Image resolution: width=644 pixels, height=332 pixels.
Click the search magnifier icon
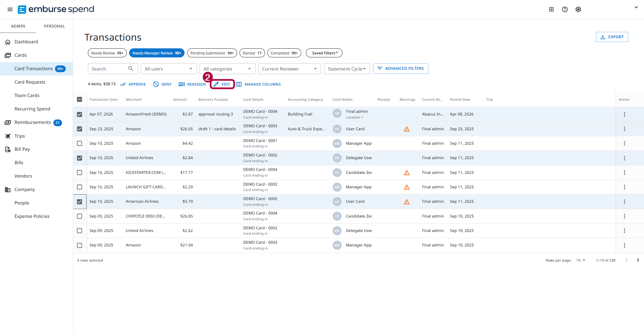click(131, 68)
